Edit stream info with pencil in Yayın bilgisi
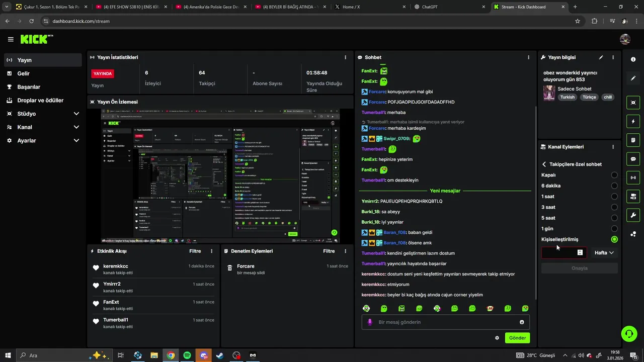 pos(601,57)
